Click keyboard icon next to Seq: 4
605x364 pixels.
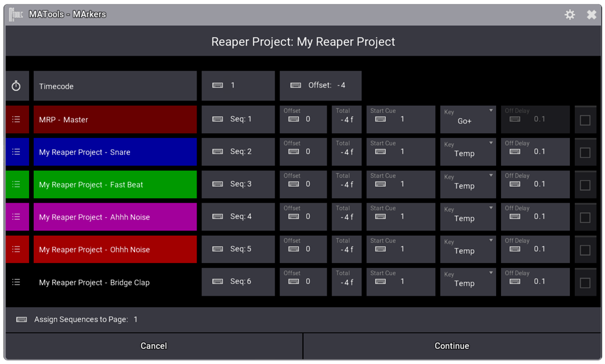(218, 216)
